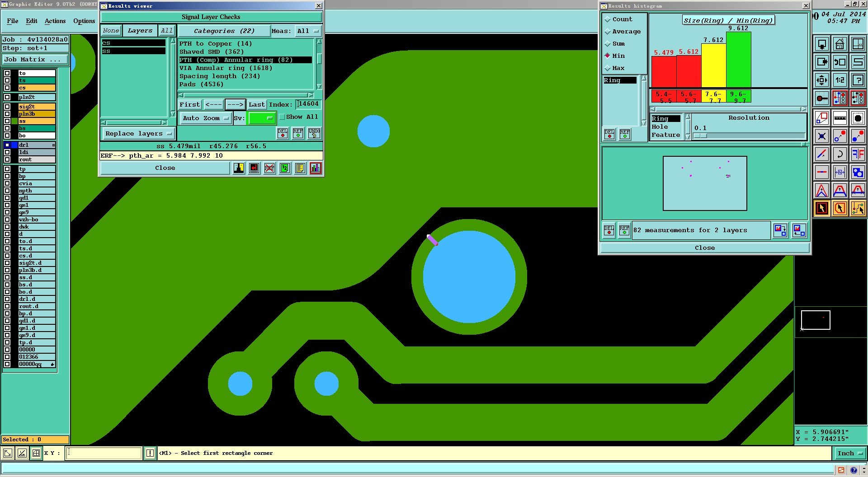Select 'Hole' in the histogram list

click(x=660, y=127)
